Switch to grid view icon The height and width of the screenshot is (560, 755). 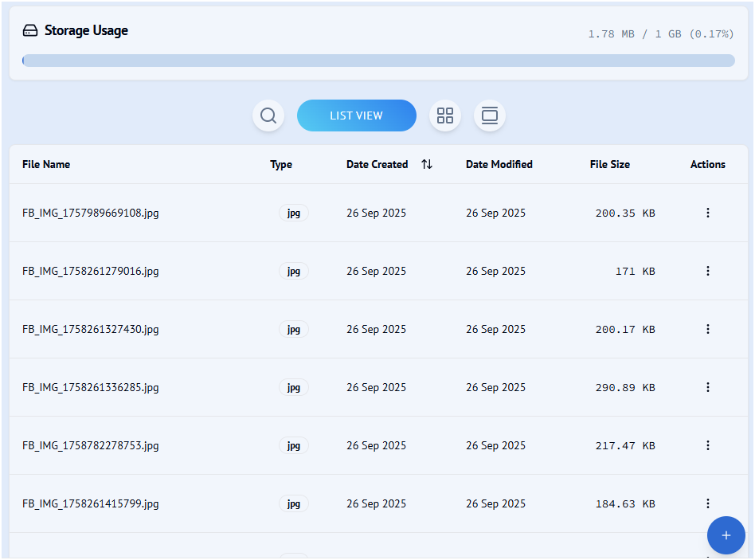click(445, 116)
